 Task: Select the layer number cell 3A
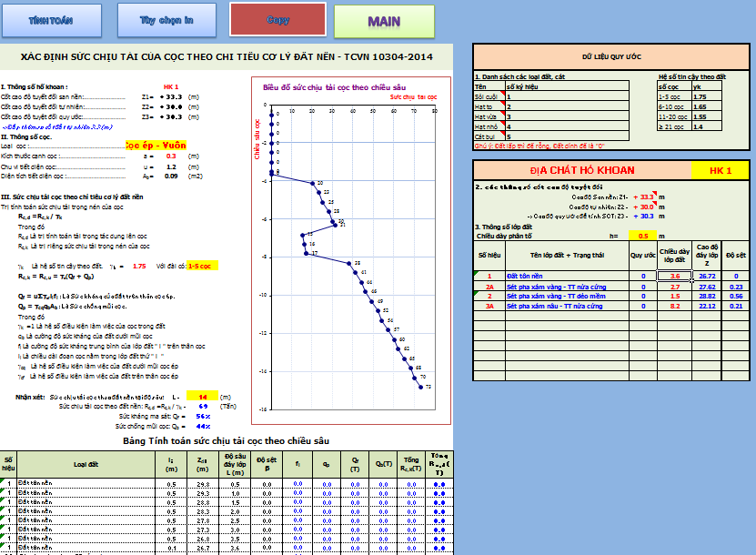tap(489, 307)
